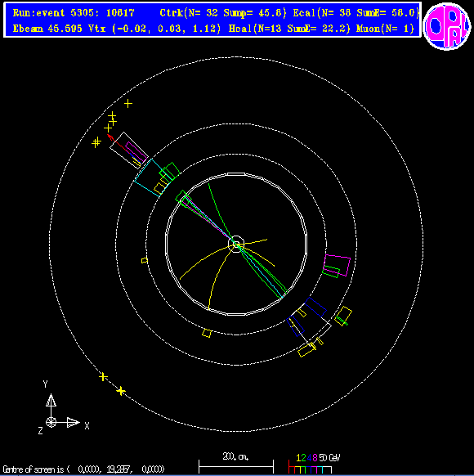The height and width of the screenshot is (476, 474).
Task: Click the central vertex circle
Action: pyautogui.click(x=236, y=244)
